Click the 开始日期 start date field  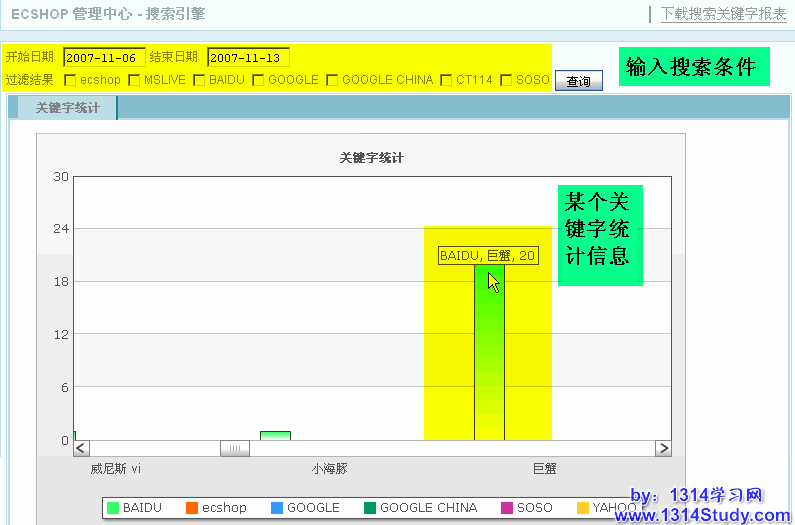pos(104,57)
